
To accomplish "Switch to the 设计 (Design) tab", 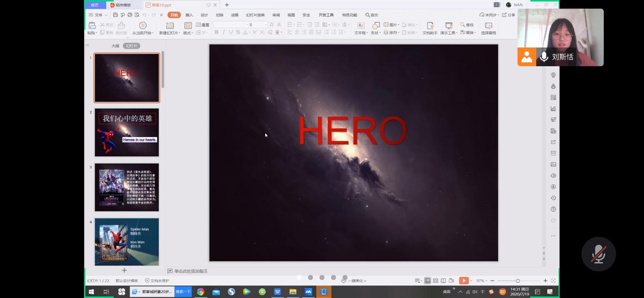I will tap(204, 15).
